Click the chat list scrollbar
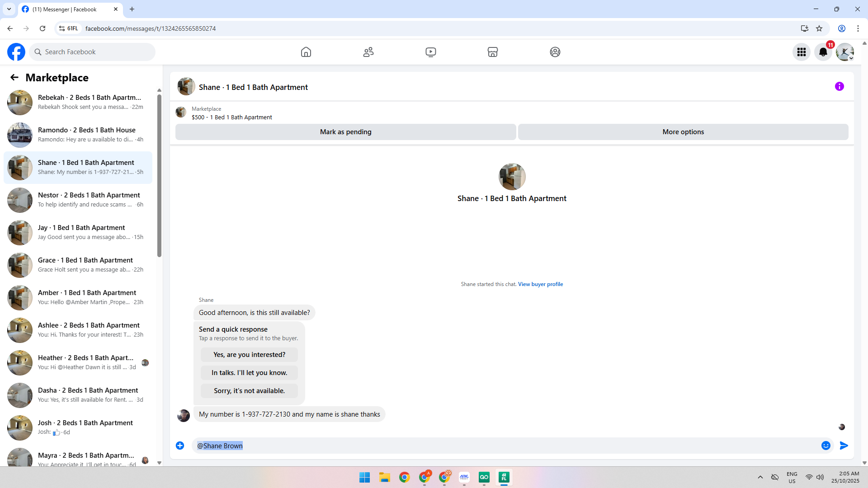Screen dimensions: 868x488 tap(159, 176)
